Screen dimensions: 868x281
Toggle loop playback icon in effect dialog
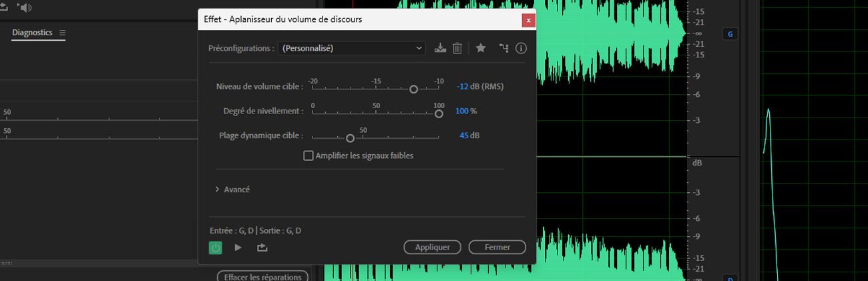pyautogui.click(x=262, y=248)
